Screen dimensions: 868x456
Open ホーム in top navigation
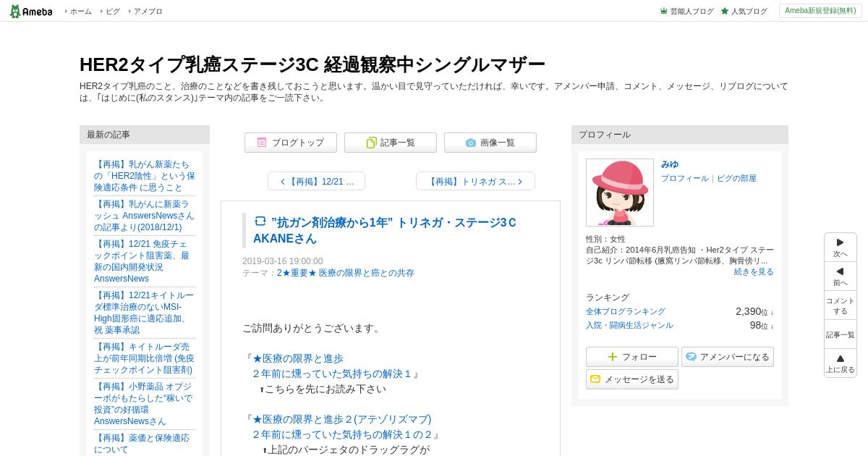[80, 12]
